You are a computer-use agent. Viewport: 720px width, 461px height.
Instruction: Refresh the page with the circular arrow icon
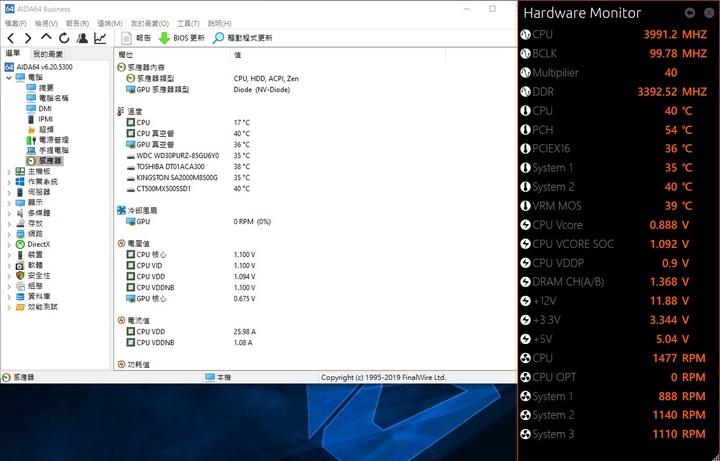pos(64,38)
